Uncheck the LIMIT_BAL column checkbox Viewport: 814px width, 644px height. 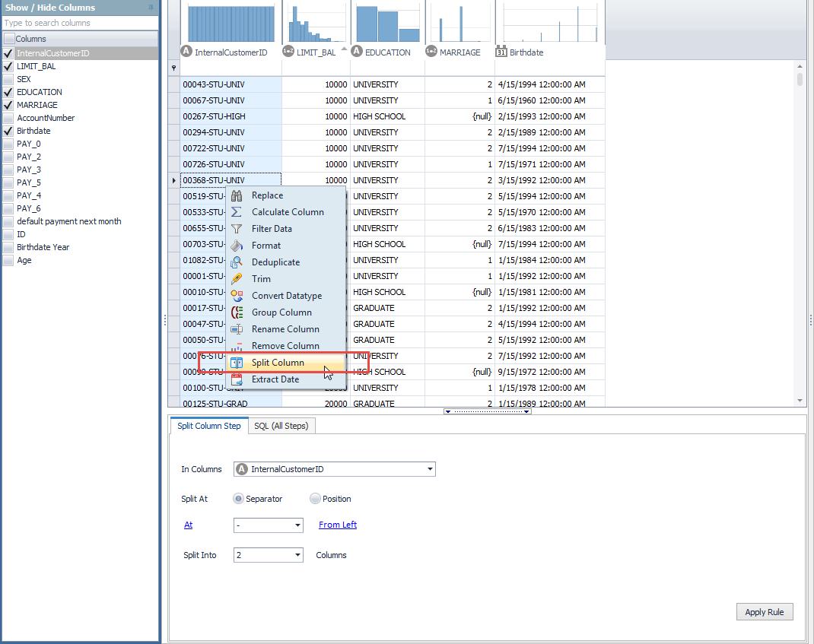click(x=8, y=66)
